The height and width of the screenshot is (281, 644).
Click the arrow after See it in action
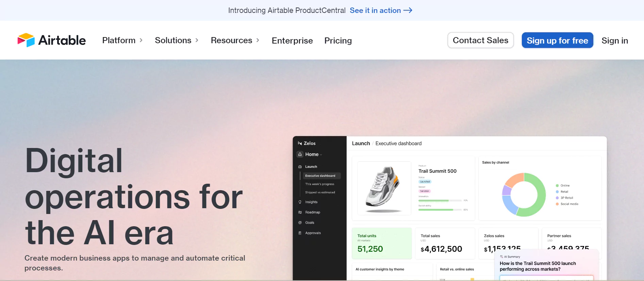click(408, 11)
